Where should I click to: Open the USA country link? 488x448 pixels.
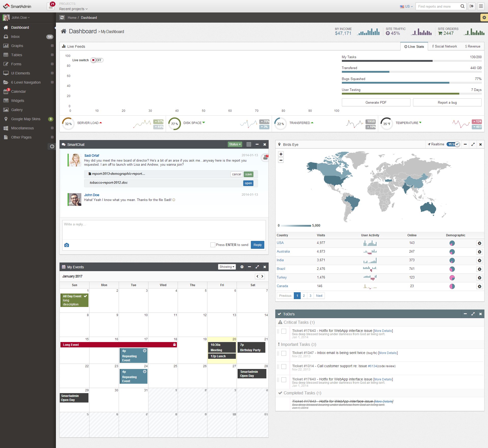point(280,243)
